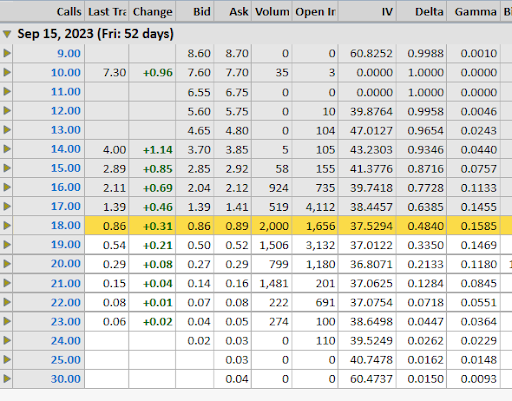
Task: Expand the 23.00 strike row arrow
Action: coord(7,321)
